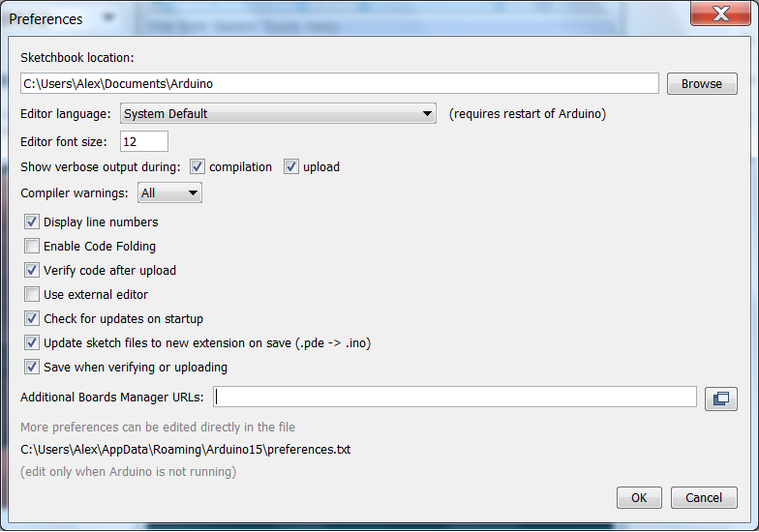Enable Use external editor option

click(32, 294)
